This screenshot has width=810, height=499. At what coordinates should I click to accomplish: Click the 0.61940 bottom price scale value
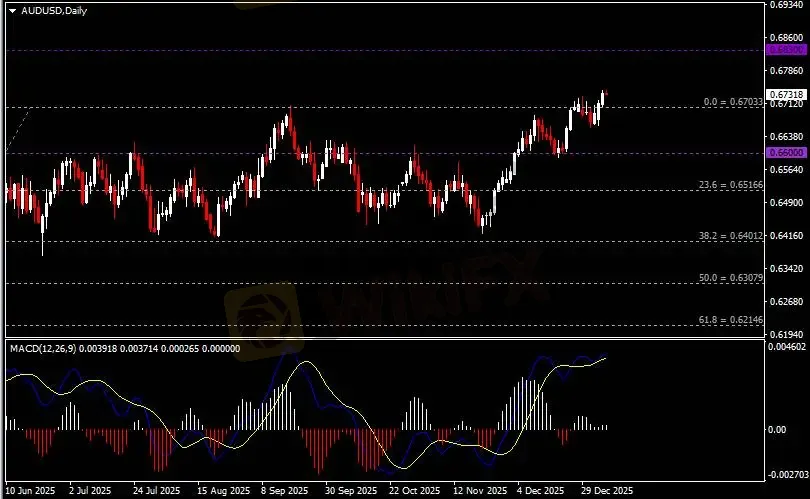point(785,334)
